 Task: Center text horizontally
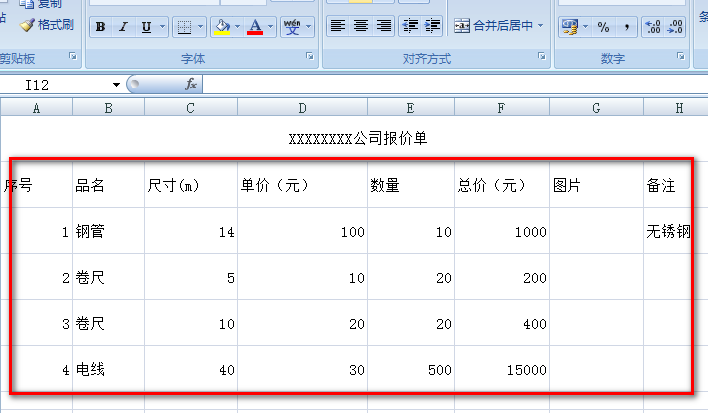361,26
